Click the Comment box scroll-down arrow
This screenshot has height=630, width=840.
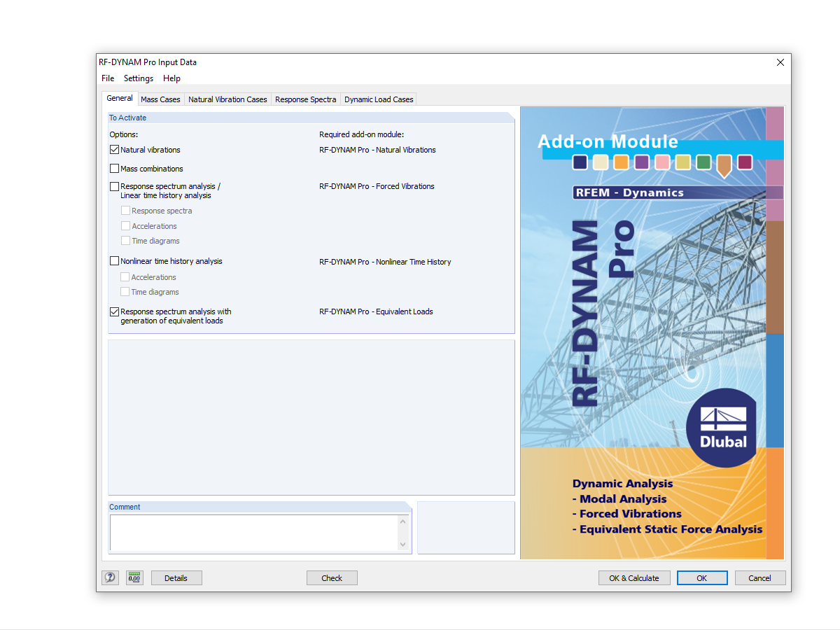[402, 543]
